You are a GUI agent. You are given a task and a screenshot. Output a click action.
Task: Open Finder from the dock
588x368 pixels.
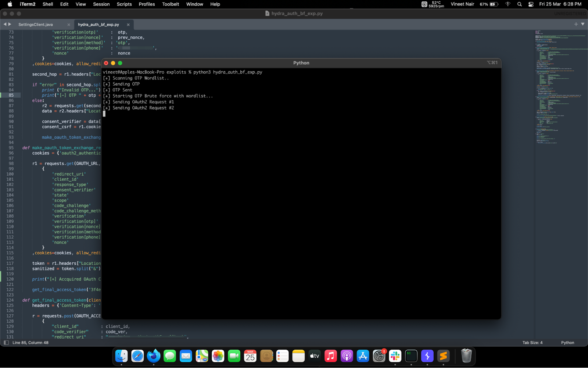(x=122, y=356)
